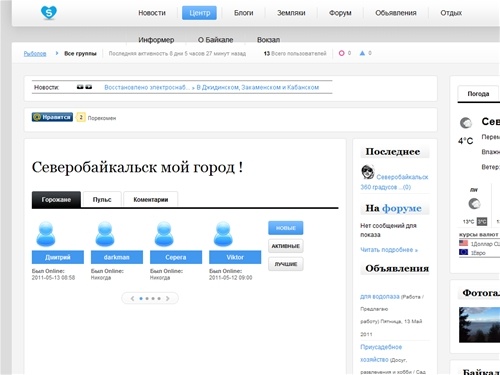Open Северобайкальск 360 градусов link
Screen dimensions: 500x375
394,182
